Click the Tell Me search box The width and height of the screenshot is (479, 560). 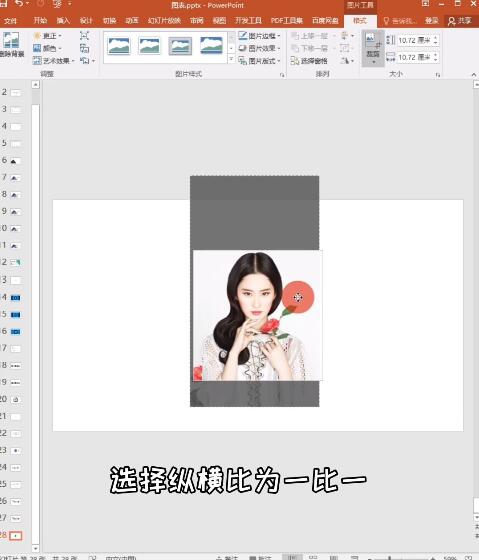click(400, 21)
